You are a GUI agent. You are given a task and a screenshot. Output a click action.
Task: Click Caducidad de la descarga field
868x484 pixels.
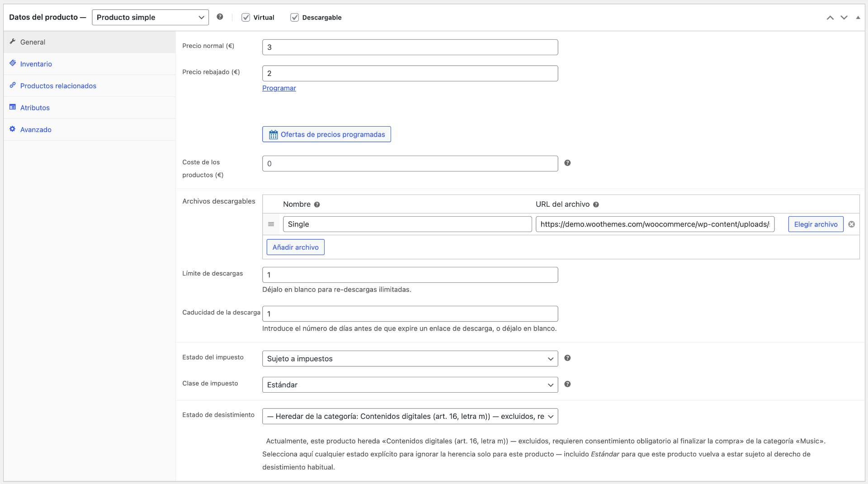tap(410, 314)
